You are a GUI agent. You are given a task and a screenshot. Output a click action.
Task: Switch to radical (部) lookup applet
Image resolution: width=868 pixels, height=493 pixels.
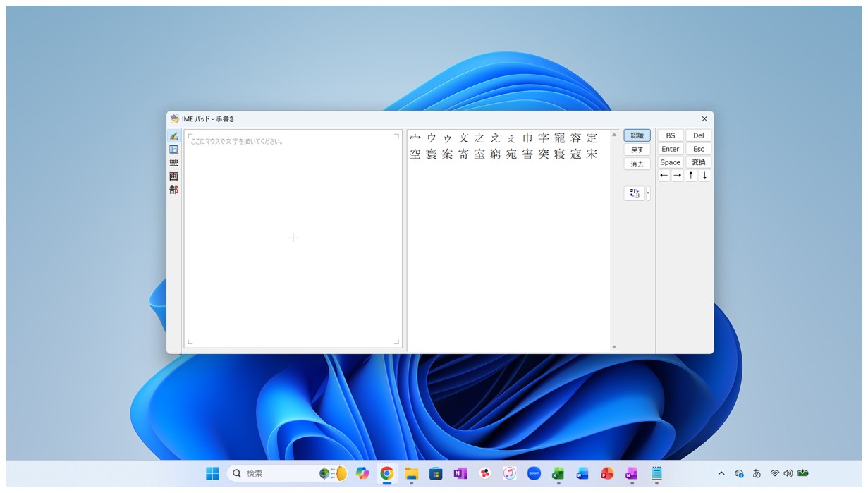pos(173,190)
